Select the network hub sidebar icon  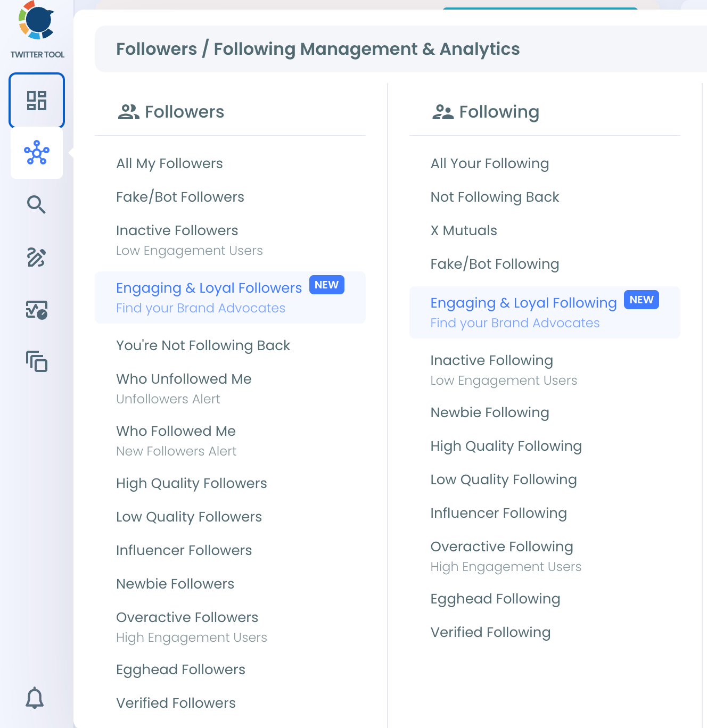tap(37, 153)
